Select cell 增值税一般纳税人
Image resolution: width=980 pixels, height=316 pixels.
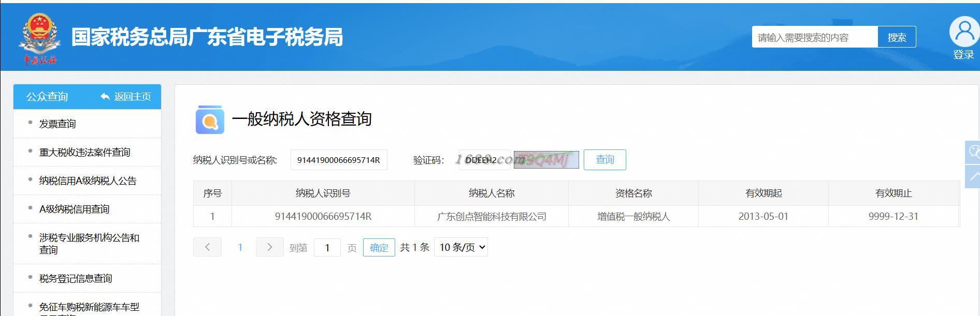coord(633,217)
